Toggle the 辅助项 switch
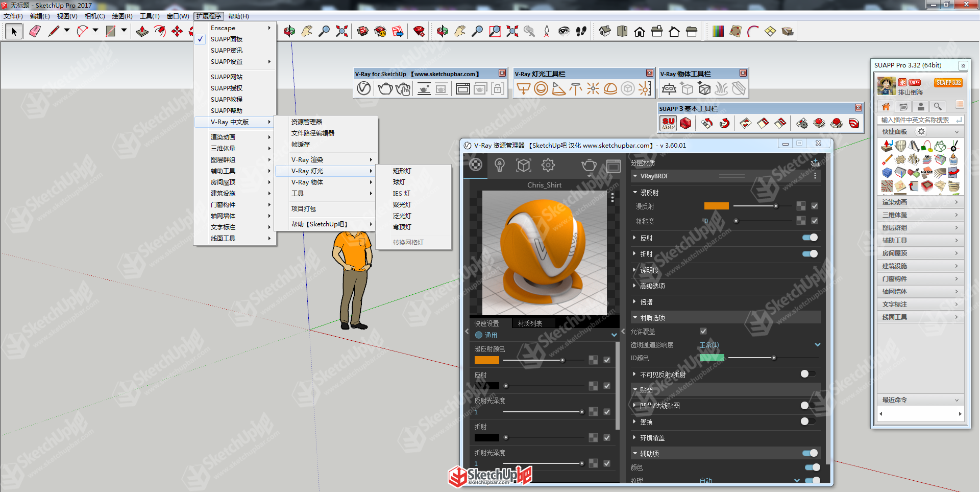 click(810, 453)
